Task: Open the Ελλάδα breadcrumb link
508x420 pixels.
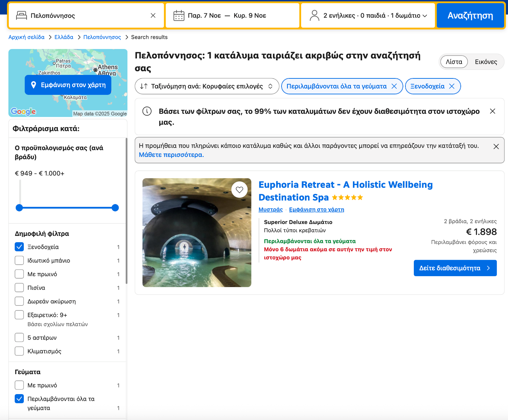Action: tap(64, 37)
